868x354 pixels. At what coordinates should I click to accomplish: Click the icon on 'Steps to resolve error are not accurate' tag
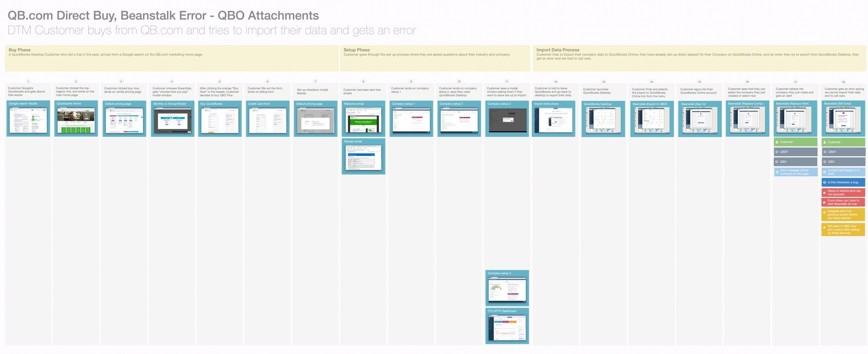[x=825, y=192]
